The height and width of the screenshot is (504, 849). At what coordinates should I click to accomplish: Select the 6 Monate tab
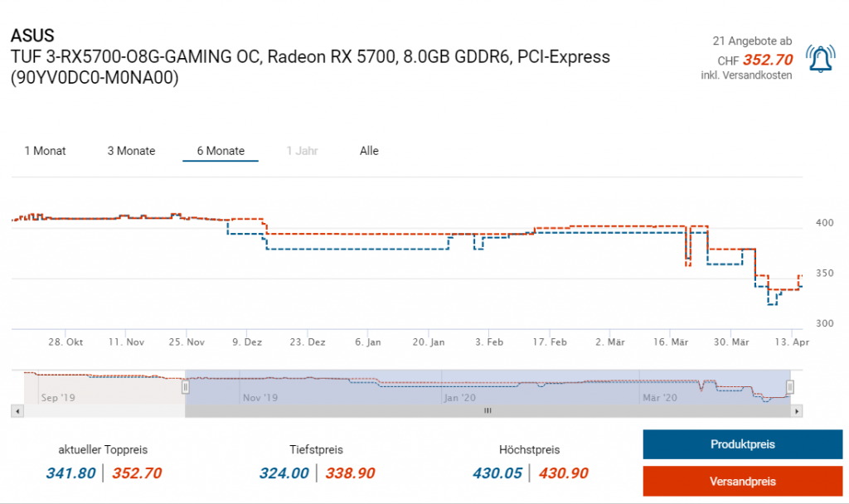tap(221, 151)
